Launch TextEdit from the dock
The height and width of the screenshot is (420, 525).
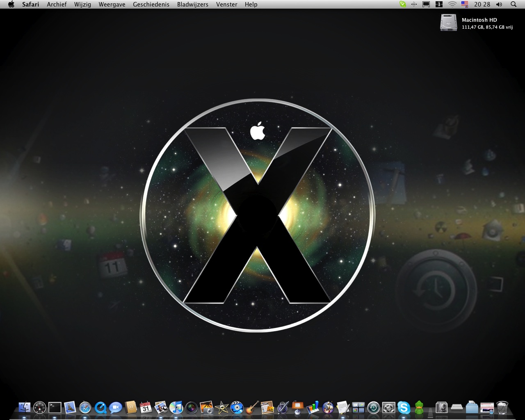343,407
